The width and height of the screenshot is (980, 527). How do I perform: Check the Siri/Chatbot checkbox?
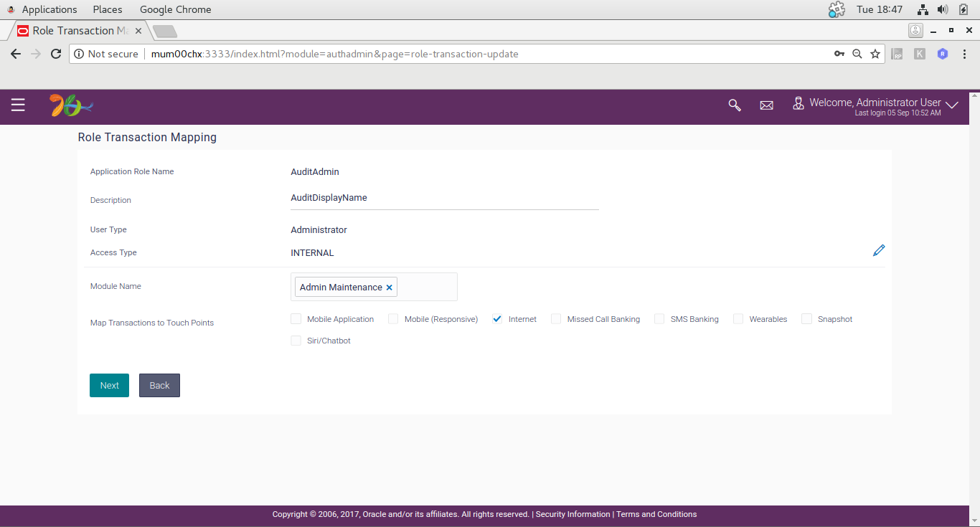[x=296, y=341]
